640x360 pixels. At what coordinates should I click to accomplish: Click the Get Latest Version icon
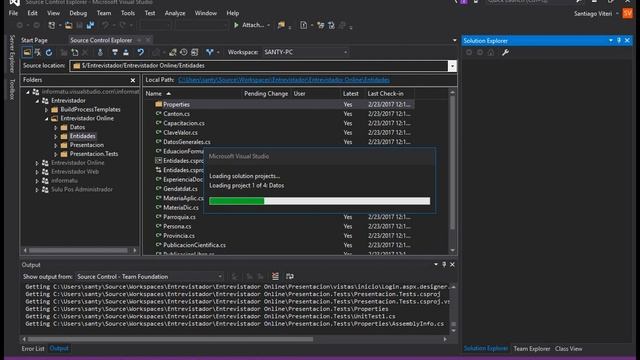tap(100, 52)
